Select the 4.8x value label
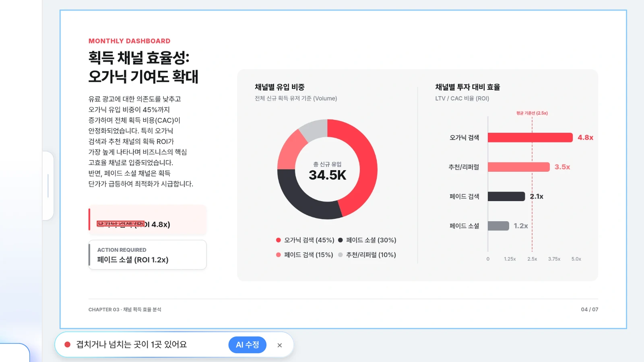 tap(586, 138)
